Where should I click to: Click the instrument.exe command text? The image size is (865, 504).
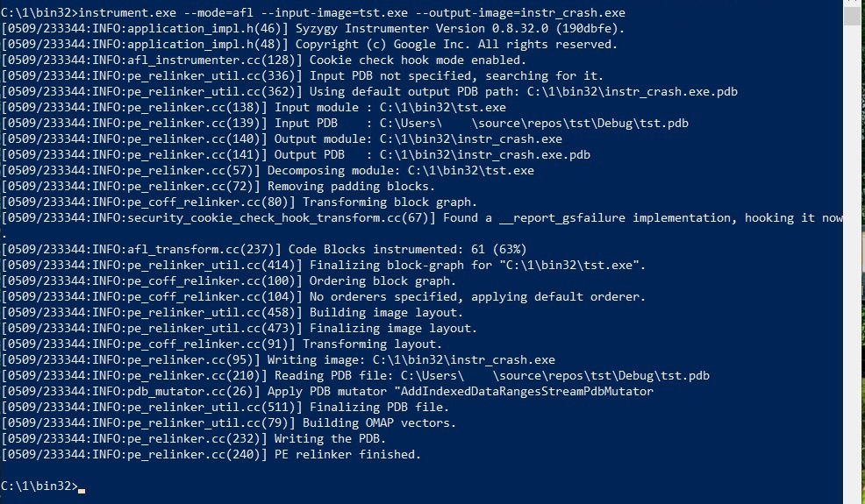coord(127,12)
